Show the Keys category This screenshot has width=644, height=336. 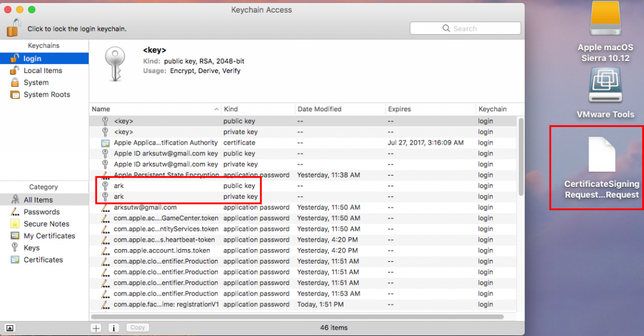click(45, 247)
